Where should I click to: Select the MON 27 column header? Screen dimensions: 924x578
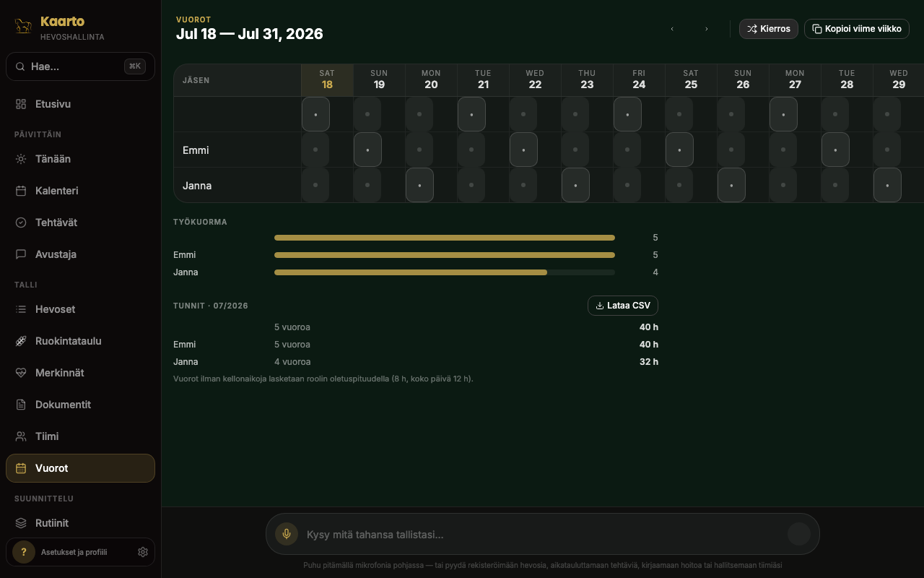pyautogui.click(x=795, y=79)
